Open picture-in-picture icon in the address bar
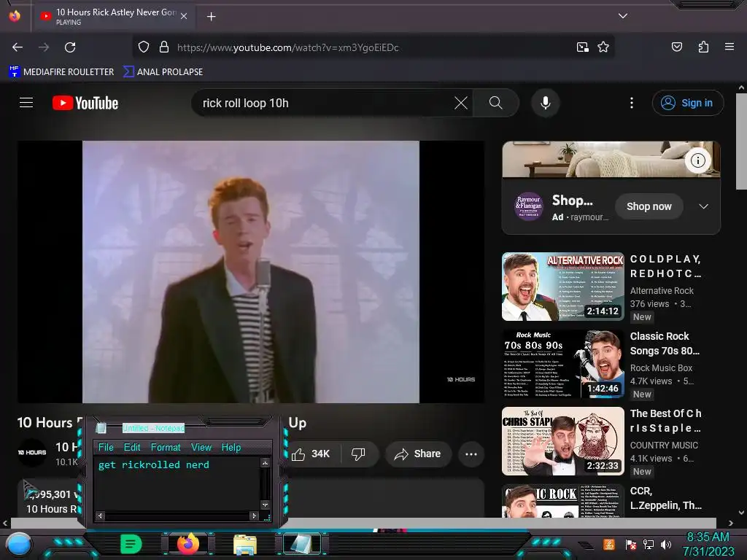 point(582,47)
